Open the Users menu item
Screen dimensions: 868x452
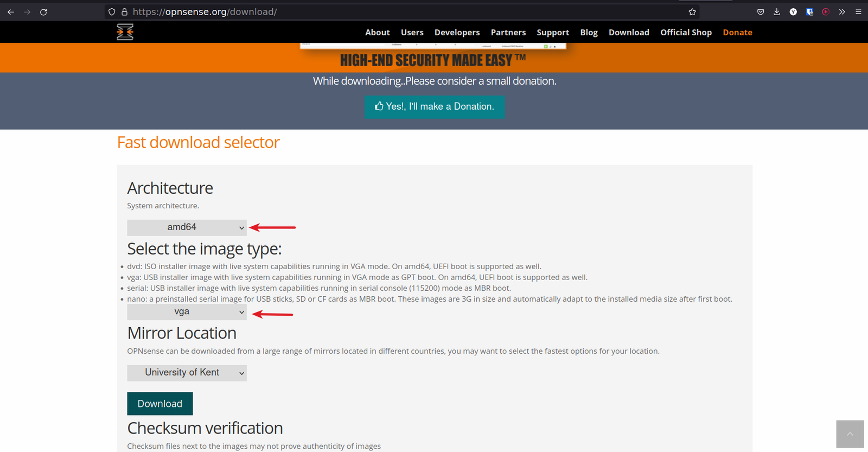coord(412,33)
